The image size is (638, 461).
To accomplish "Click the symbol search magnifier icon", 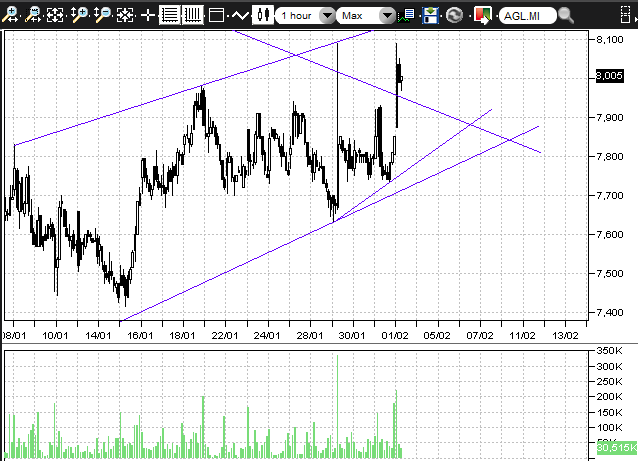I will [566, 15].
